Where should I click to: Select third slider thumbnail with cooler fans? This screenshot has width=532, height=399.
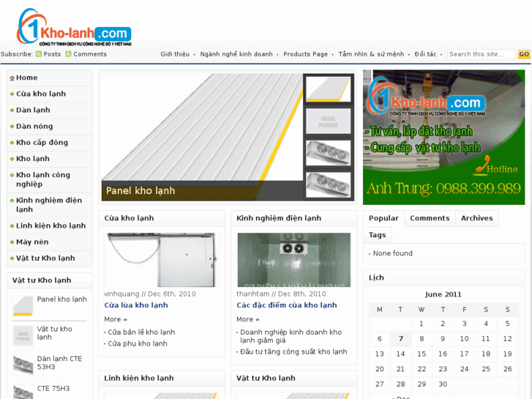[x=328, y=153]
